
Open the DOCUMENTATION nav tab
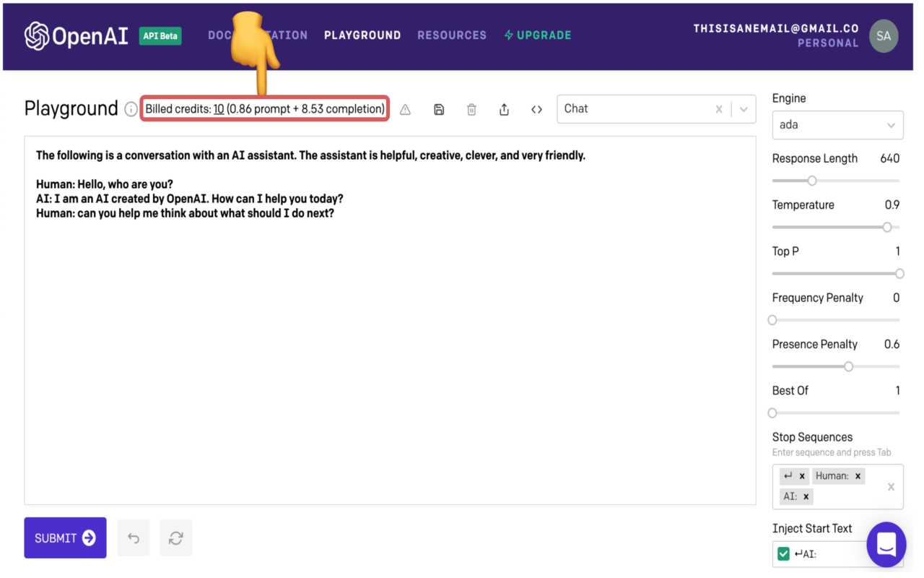(x=258, y=35)
